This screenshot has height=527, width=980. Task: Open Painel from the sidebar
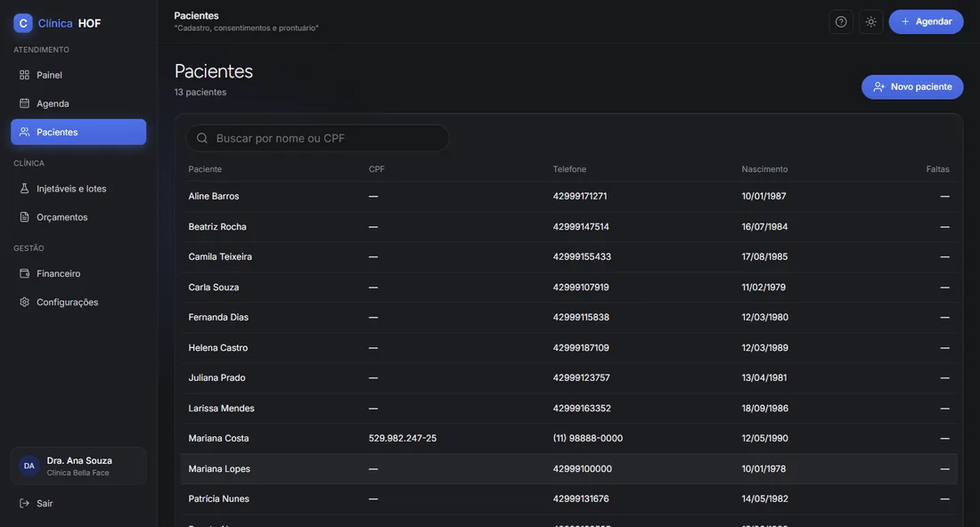(78, 75)
